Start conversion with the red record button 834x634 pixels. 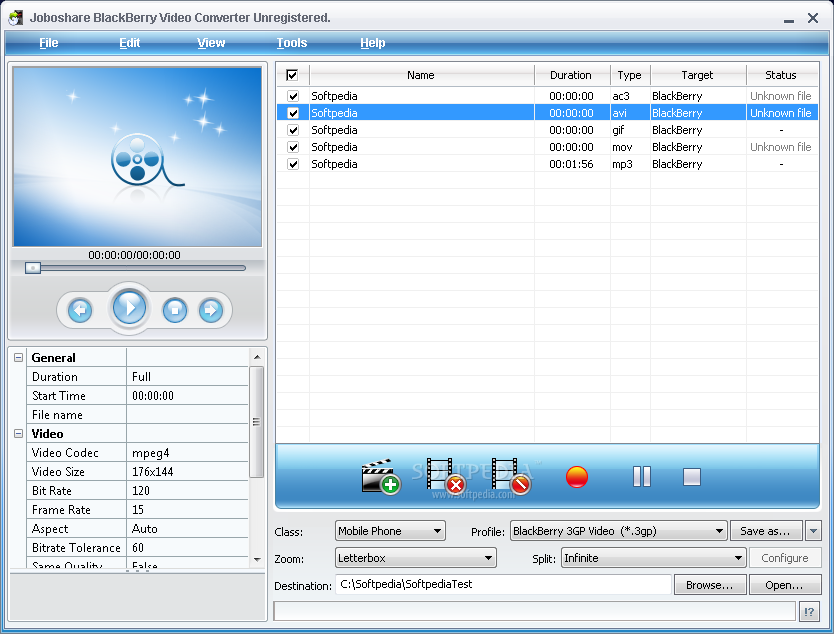[x=577, y=477]
